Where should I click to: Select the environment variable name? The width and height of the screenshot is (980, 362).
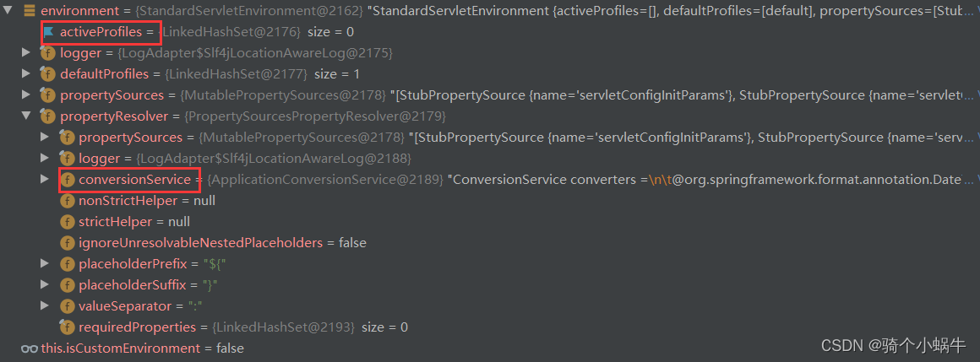pyautogui.click(x=80, y=11)
